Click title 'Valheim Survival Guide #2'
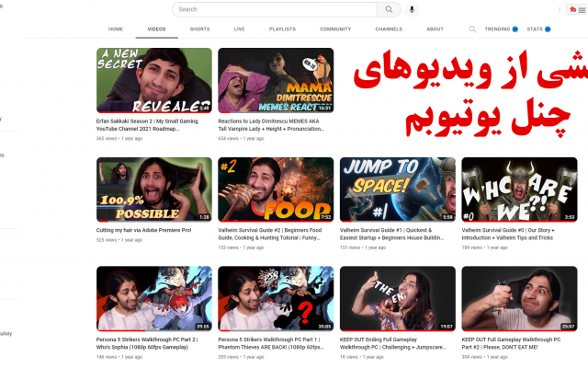 269,234
